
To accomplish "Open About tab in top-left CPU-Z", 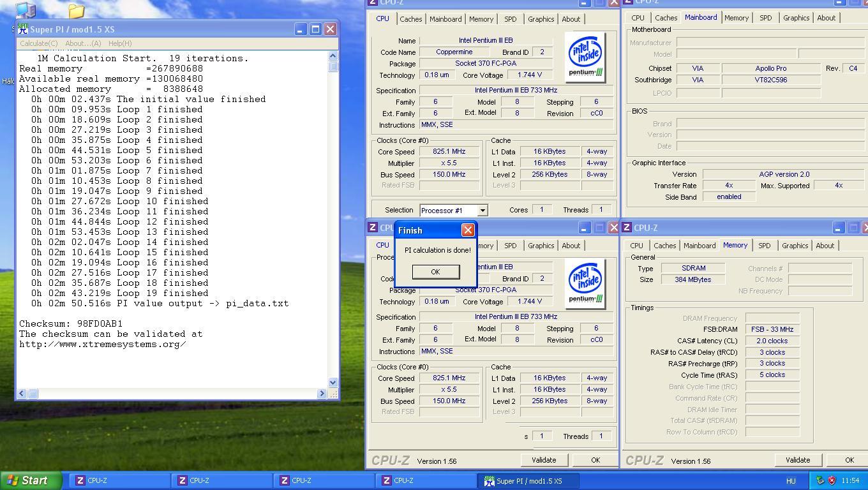I will (x=571, y=19).
